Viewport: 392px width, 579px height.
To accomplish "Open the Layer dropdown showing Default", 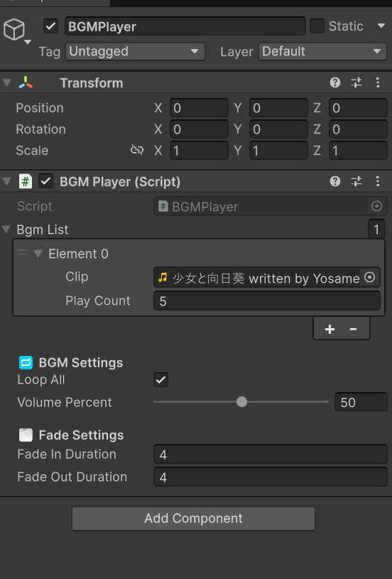I will [x=322, y=51].
